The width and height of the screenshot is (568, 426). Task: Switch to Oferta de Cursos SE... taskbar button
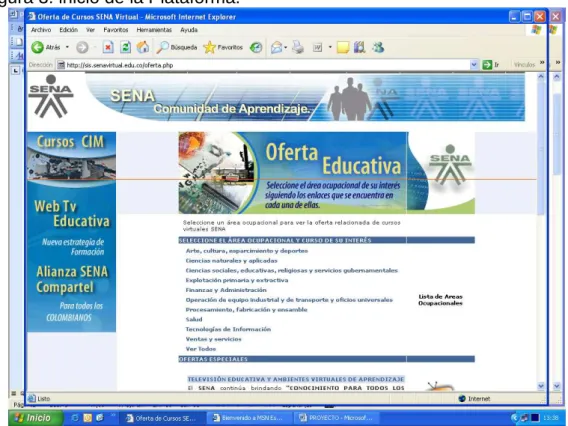[163, 418]
